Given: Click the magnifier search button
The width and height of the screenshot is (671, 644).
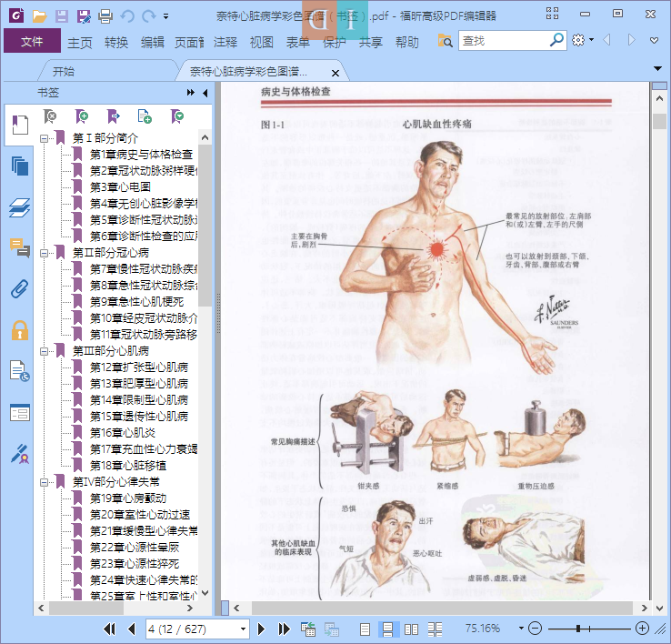Looking at the screenshot, I should click(556, 40).
